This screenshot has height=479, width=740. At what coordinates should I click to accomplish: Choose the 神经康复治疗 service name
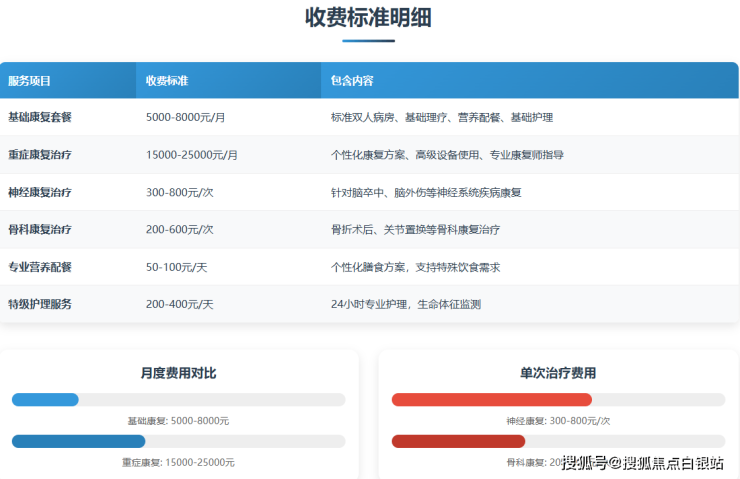click(x=40, y=192)
